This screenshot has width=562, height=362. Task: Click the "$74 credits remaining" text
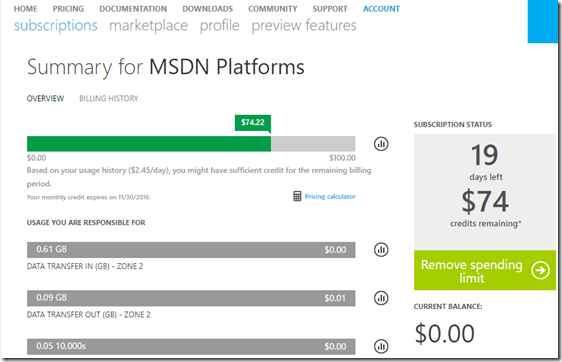tap(485, 209)
